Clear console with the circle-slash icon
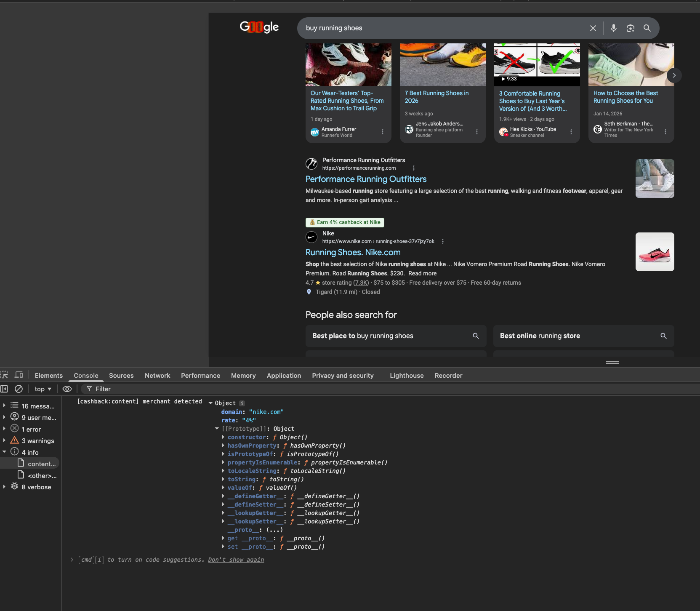This screenshot has width=700, height=611. [19, 389]
